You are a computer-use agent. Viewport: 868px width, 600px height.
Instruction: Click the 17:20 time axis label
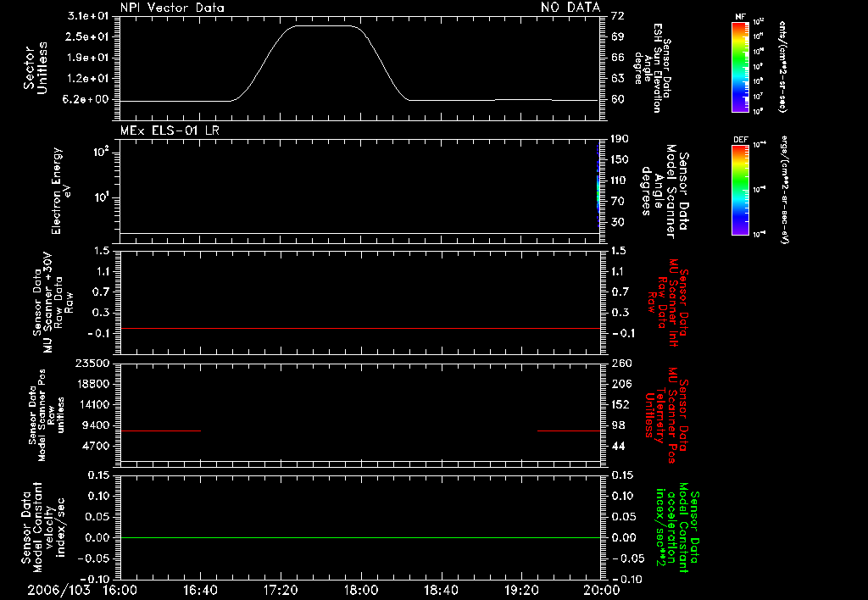point(281,590)
